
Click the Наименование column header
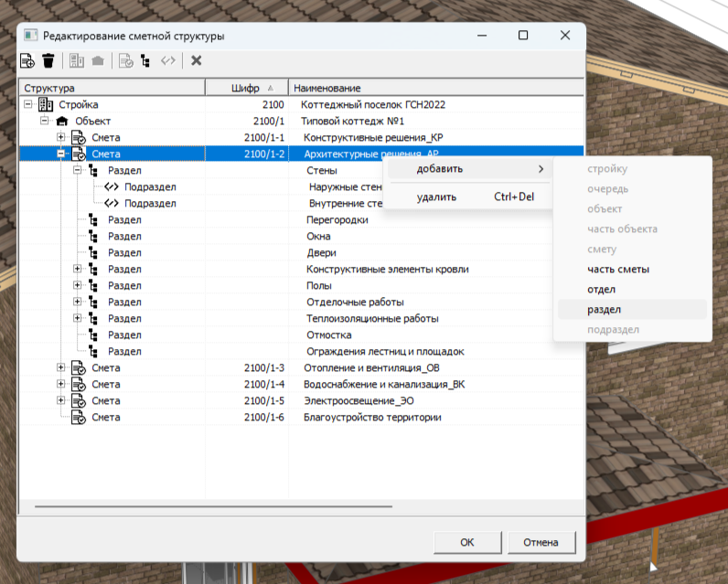coord(436,88)
